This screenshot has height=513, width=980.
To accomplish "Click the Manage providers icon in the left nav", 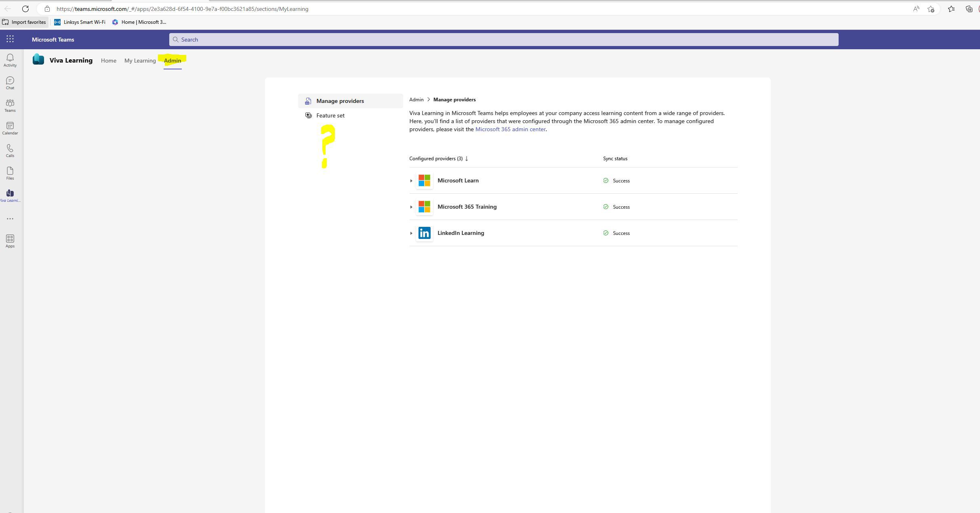I will (x=308, y=101).
